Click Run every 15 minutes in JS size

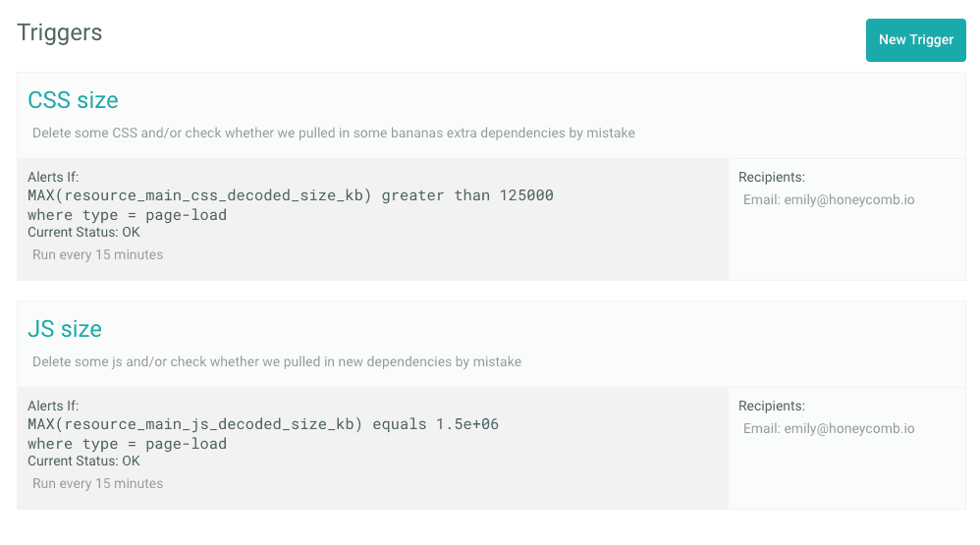click(97, 483)
